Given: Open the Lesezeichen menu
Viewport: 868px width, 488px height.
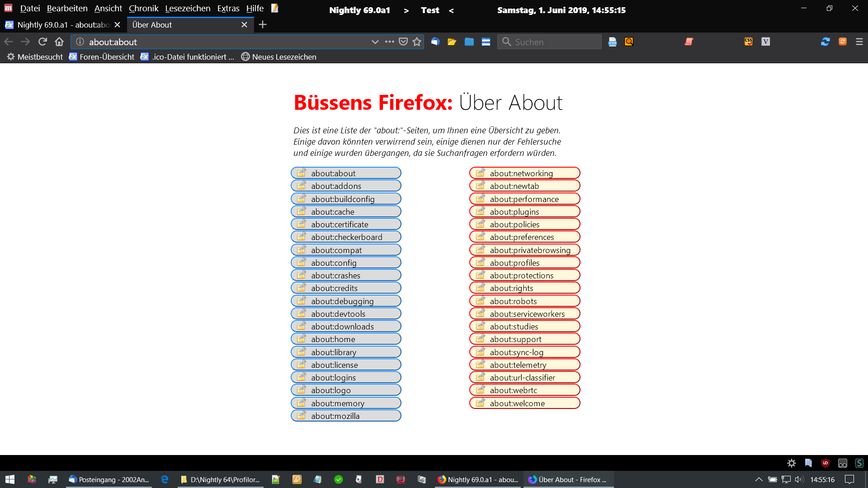Looking at the screenshot, I should click(x=188, y=8).
